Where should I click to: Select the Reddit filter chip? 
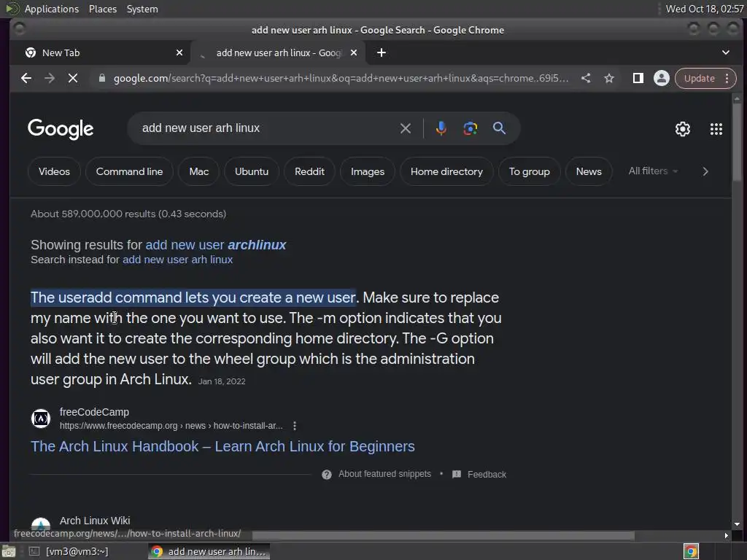tap(309, 171)
